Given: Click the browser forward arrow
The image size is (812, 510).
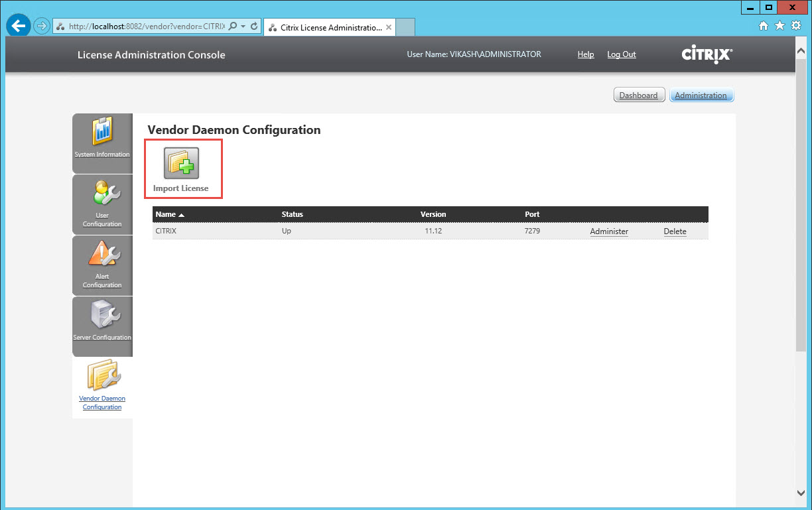Looking at the screenshot, I should click(42, 27).
